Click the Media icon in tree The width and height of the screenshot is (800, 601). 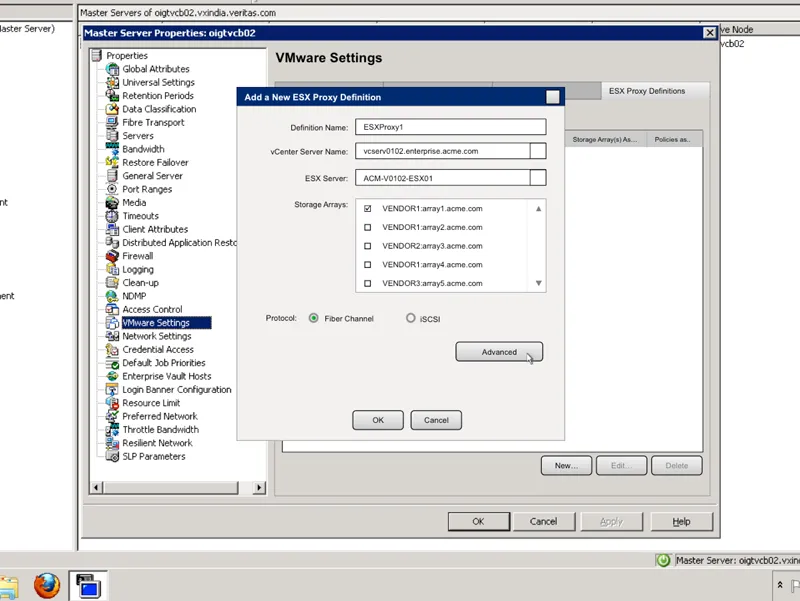112,202
